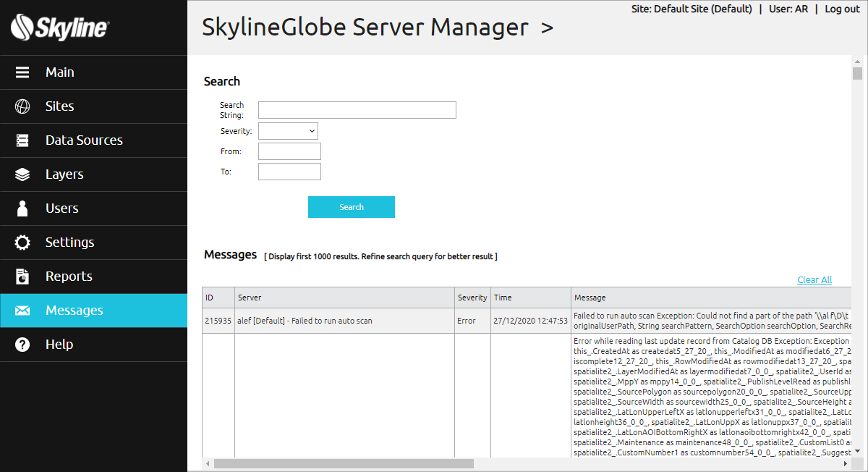The height and width of the screenshot is (472, 868).
Task: Click the Settings gear icon
Action: [x=22, y=243]
